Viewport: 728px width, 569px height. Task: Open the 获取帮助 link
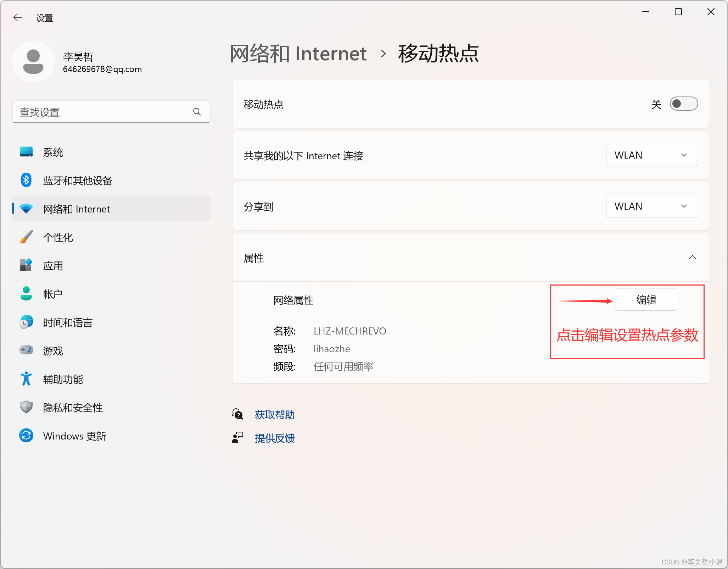click(x=275, y=415)
